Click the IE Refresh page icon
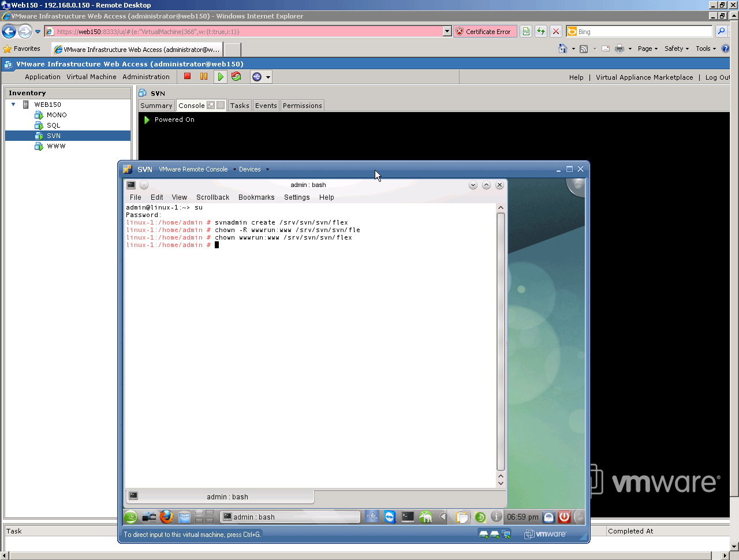The width and height of the screenshot is (739, 560). [541, 32]
